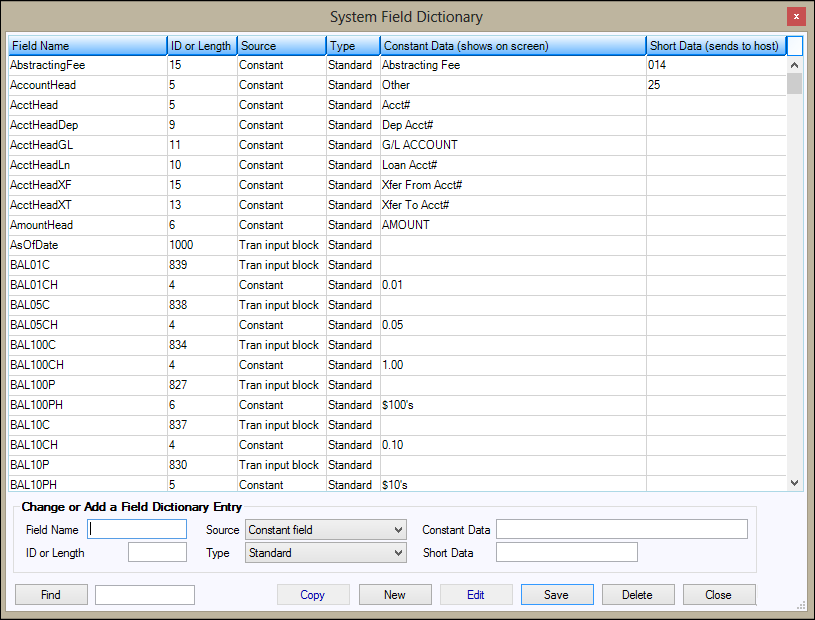815x620 pixels.
Task: Select the BAL10P row
Action: coord(397,465)
